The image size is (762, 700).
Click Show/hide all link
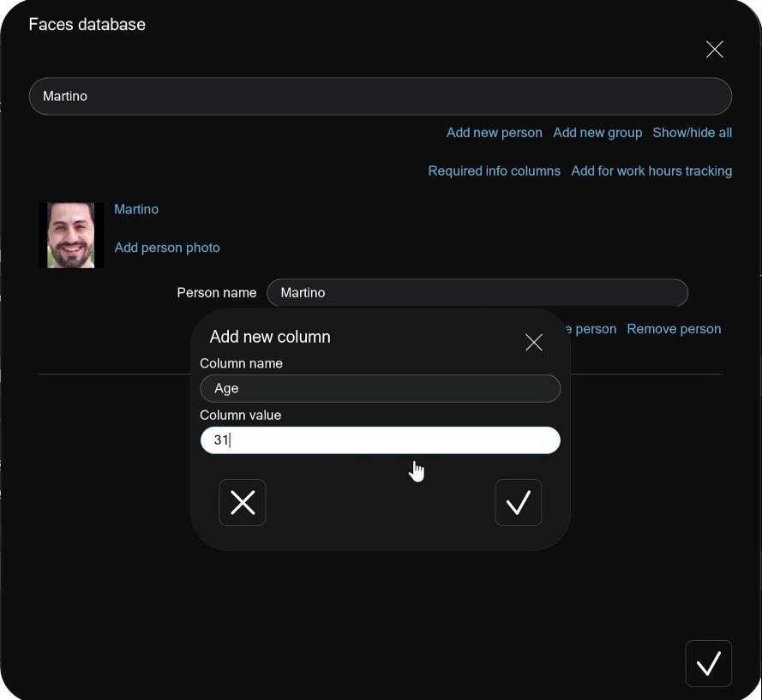pyautogui.click(x=692, y=133)
